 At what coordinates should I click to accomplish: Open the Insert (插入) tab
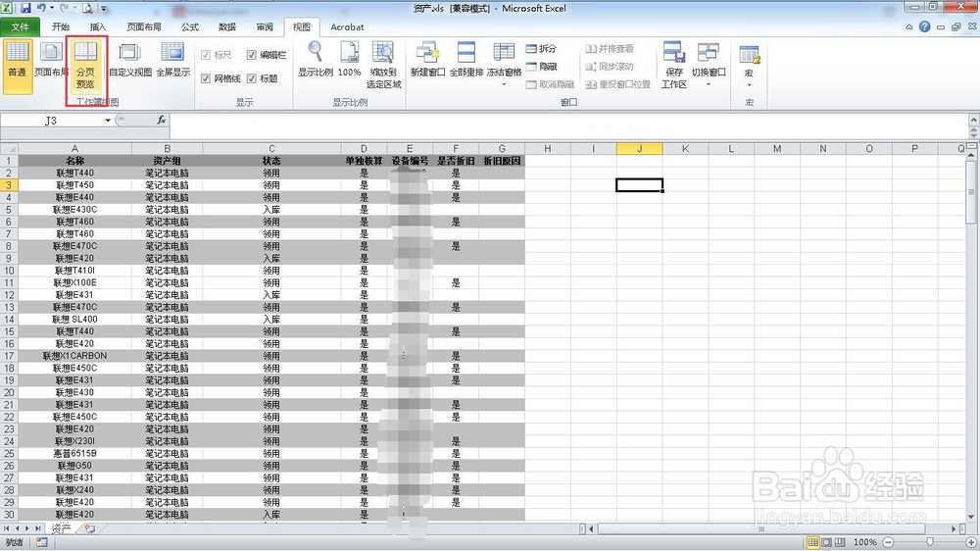[x=98, y=26]
